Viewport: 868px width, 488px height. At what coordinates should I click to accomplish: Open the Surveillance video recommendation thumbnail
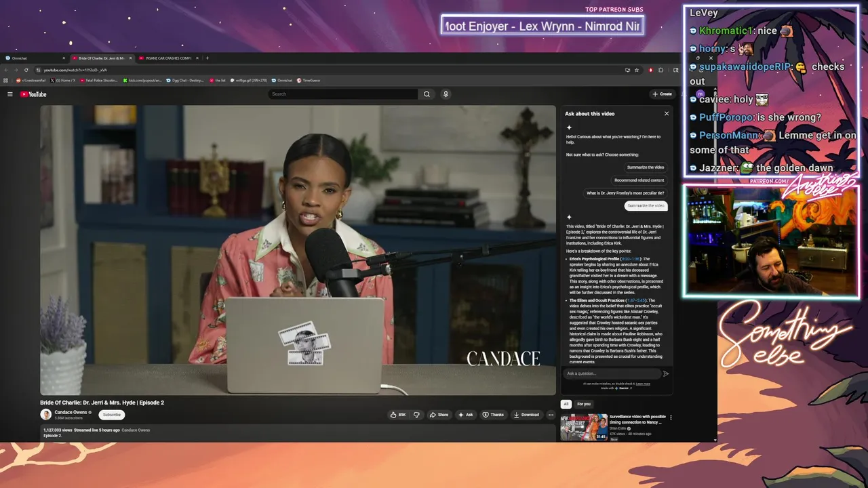coord(584,427)
